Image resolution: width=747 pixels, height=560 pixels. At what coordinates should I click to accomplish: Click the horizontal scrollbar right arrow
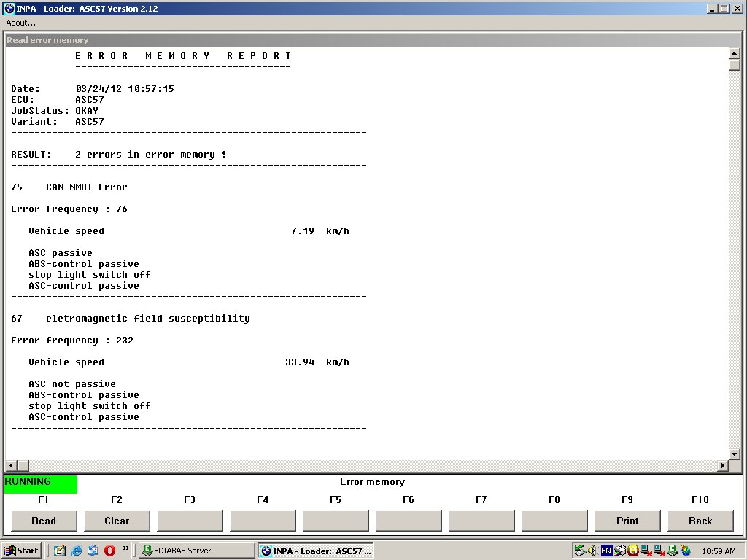[723, 466]
